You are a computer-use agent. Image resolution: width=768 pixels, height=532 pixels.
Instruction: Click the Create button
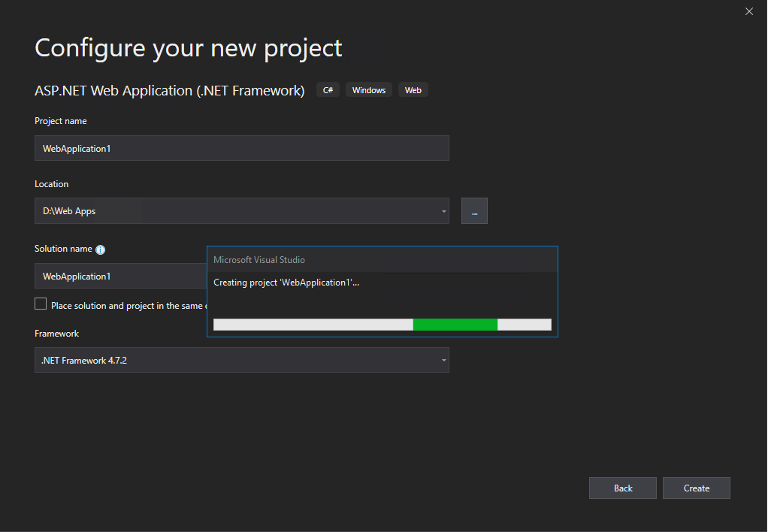697,488
